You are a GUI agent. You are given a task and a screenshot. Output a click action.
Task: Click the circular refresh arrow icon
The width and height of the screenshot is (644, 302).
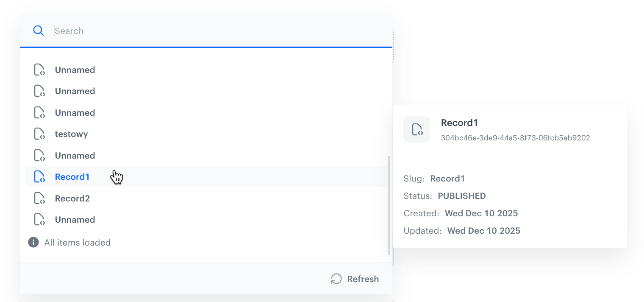tap(336, 279)
